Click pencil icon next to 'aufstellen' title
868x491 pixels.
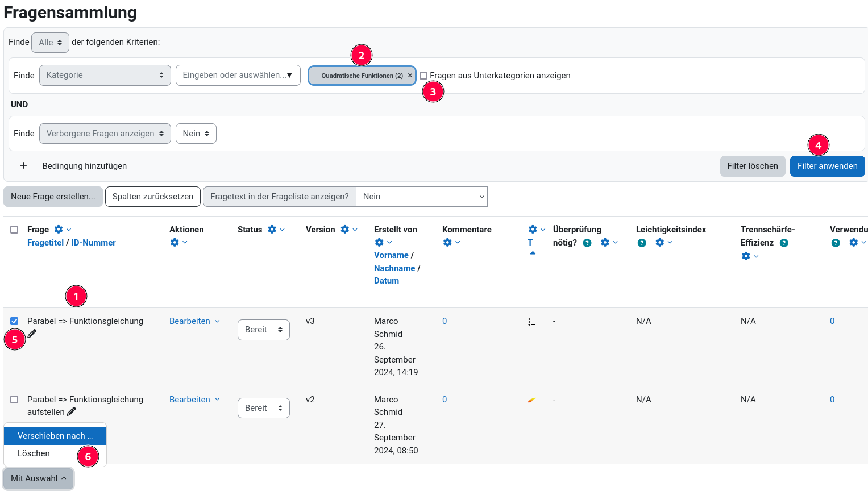[72, 411]
